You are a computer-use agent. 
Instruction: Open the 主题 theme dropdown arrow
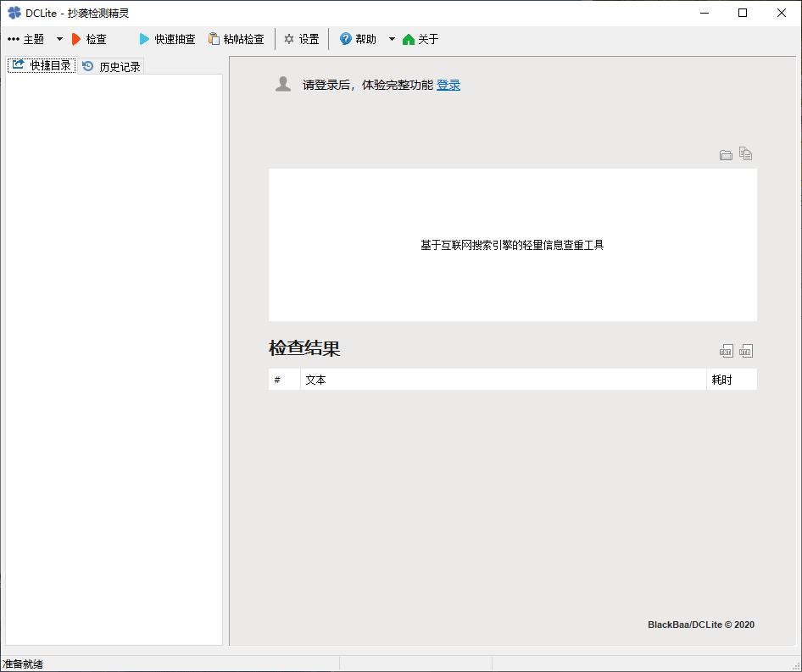coord(58,38)
